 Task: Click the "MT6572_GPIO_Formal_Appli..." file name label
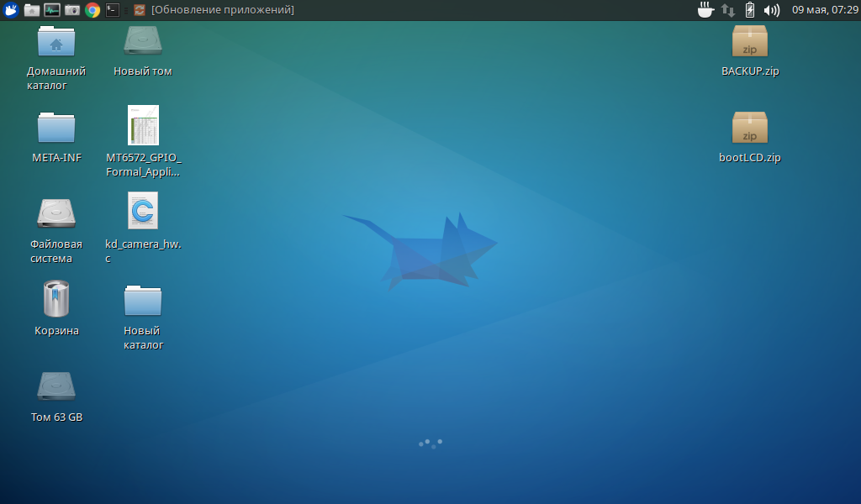point(143,165)
